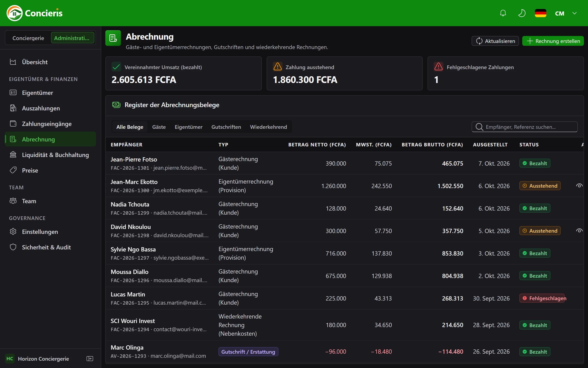Click Vereinnahmter Umsatz (bezahlt) card
Image resolution: width=588 pixels, height=368 pixels.
(x=184, y=74)
